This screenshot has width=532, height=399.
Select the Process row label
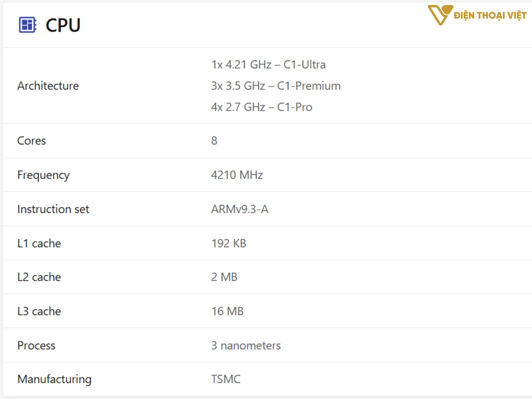pyautogui.click(x=36, y=345)
